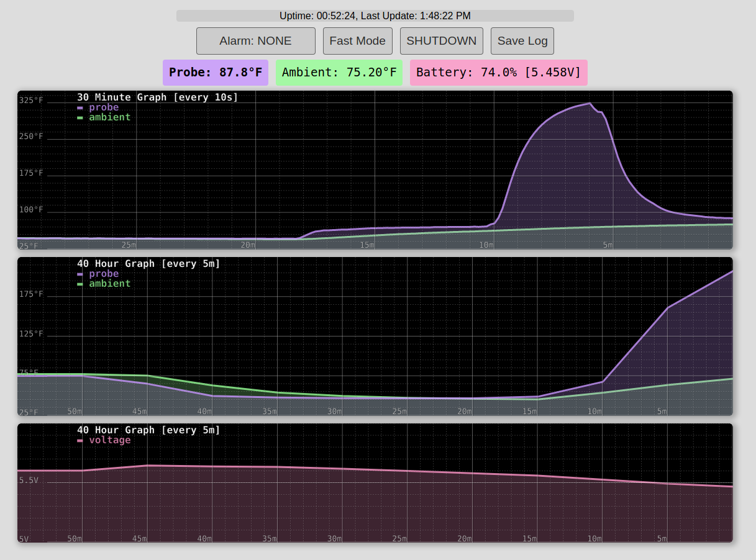756x560 pixels.
Task: Toggle the probe legend on the 30 minute graph
Action: [103, 107]
